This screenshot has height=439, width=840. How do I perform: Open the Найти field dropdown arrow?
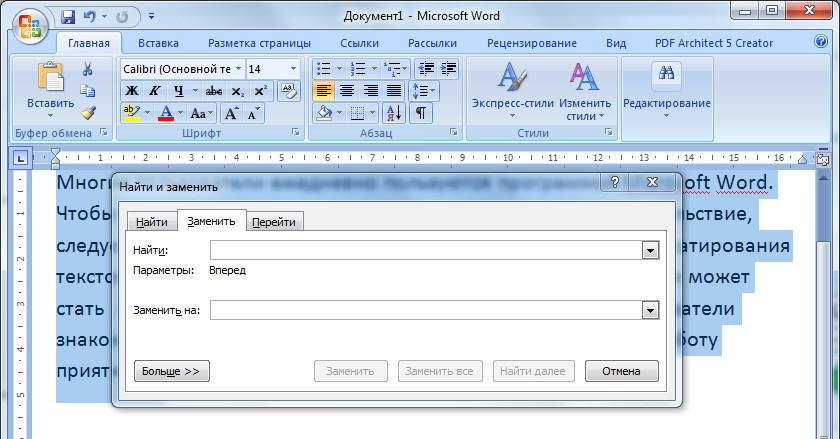point(650,250)
